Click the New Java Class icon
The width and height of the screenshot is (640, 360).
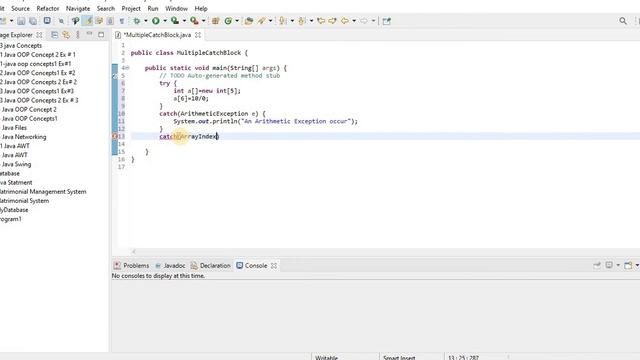click(x=228, y=21)
